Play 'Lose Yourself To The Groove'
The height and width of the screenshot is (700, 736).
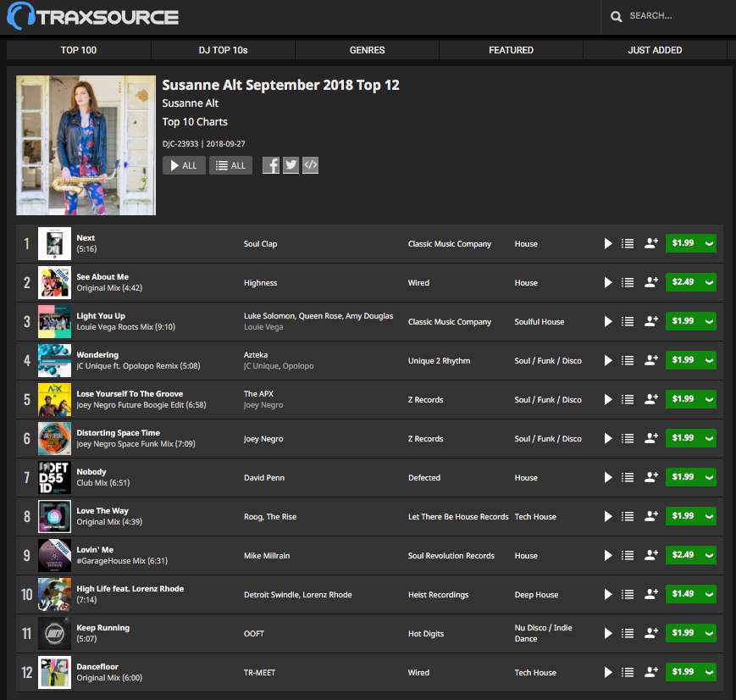tap(608, 399)
